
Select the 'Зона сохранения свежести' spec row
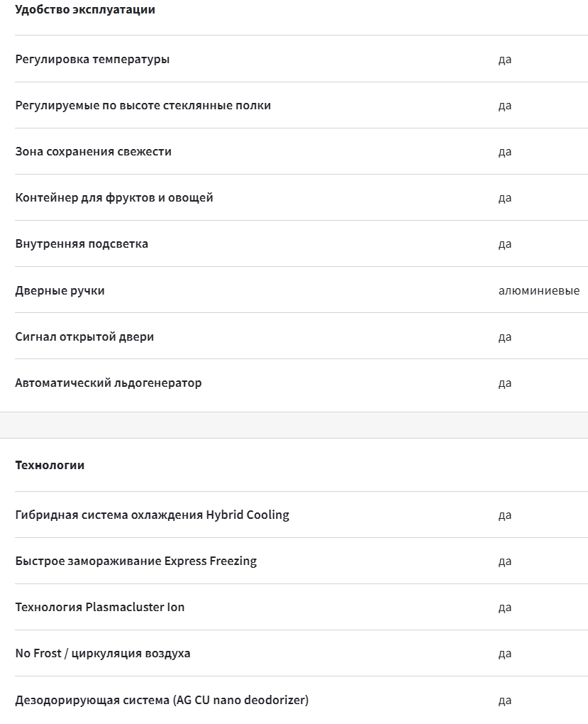tap(301, 151)
